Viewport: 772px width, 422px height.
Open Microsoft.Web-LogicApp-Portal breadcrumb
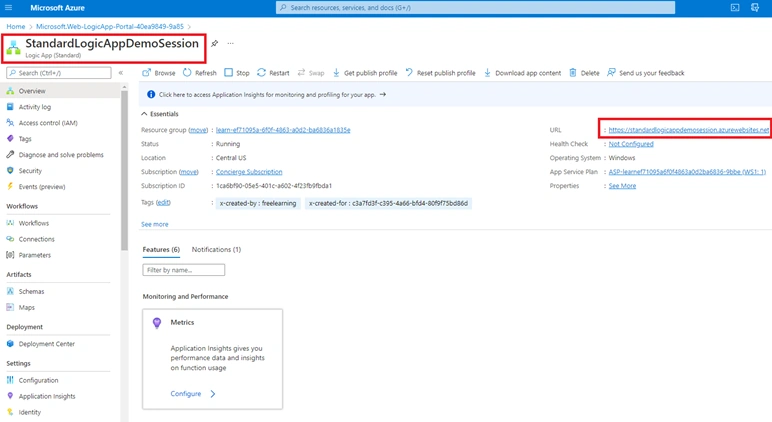[x=110, y=26]
